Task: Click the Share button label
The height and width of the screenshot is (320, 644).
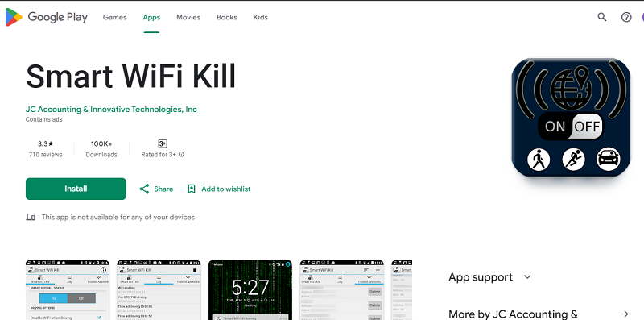Action: coord(163,189)
